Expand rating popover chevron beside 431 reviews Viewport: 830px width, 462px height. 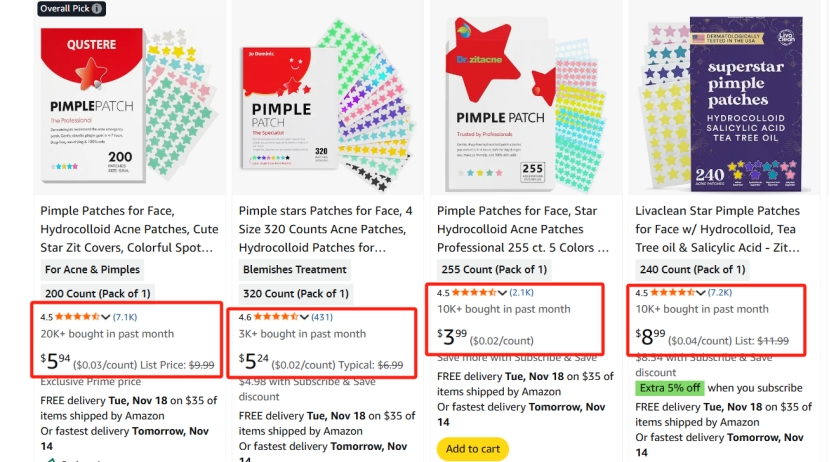point(304,316)
